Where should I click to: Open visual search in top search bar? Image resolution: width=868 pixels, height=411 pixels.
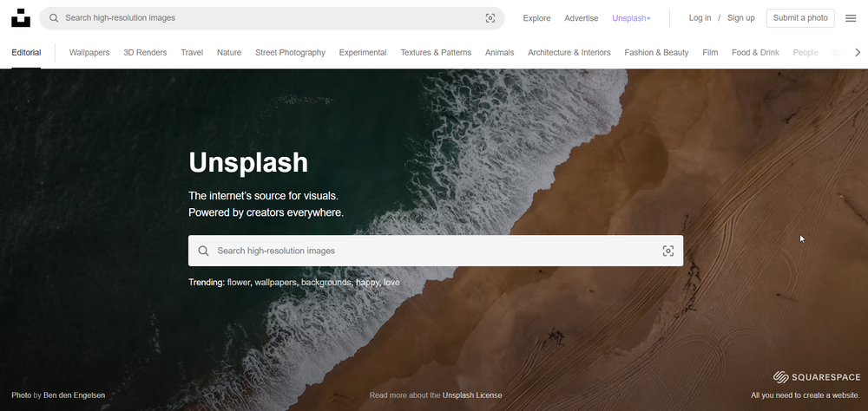click(490, 18)
